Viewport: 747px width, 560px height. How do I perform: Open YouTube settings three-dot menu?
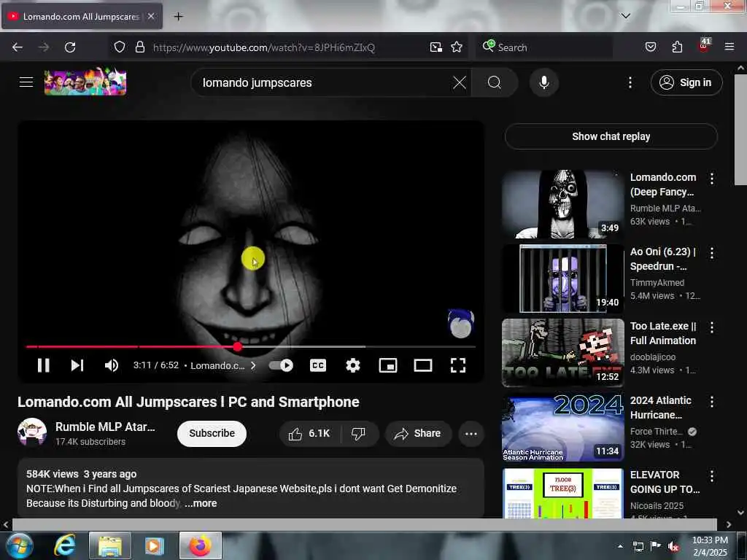pos(630,82)
